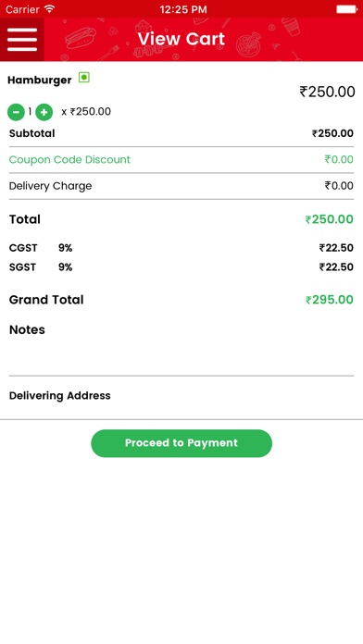Tap the 12:25 PM clock
Screen dimensions: 363x644
(x=183, y=9)
